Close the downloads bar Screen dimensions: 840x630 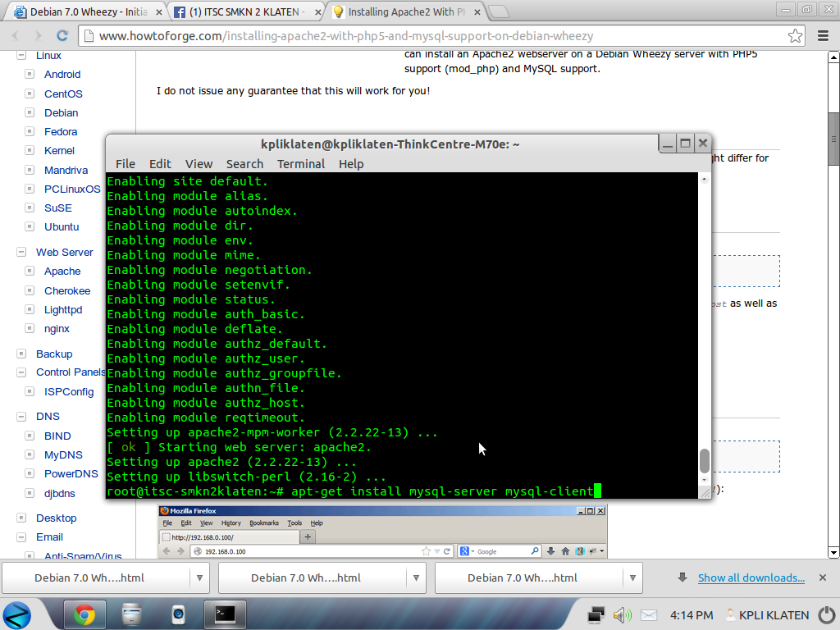tap(823, 577)
